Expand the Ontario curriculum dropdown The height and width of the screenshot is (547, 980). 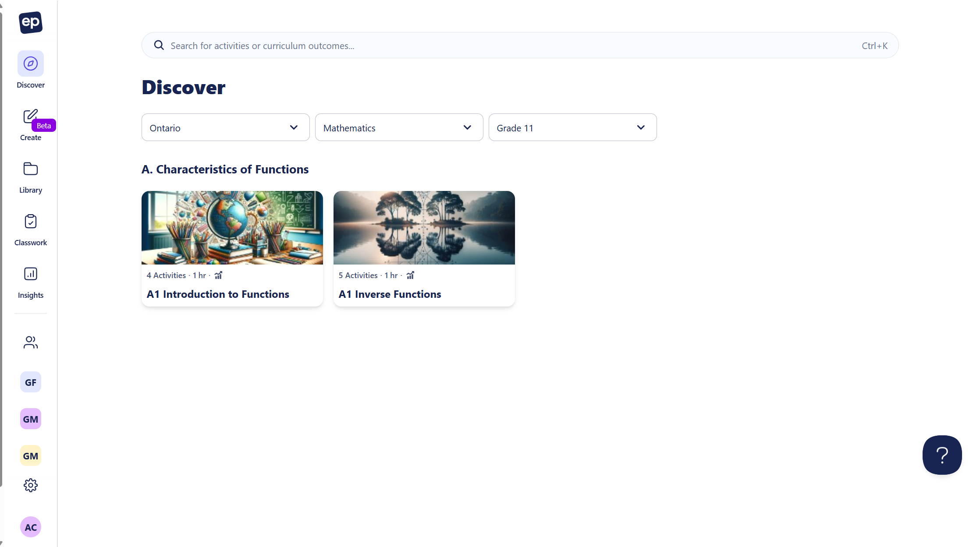coord(225,128)
